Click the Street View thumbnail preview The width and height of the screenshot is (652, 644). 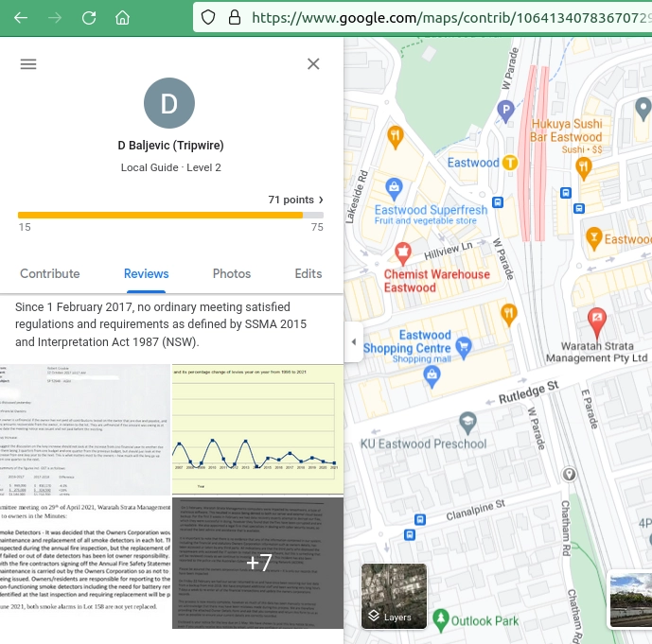coord(631,600)
